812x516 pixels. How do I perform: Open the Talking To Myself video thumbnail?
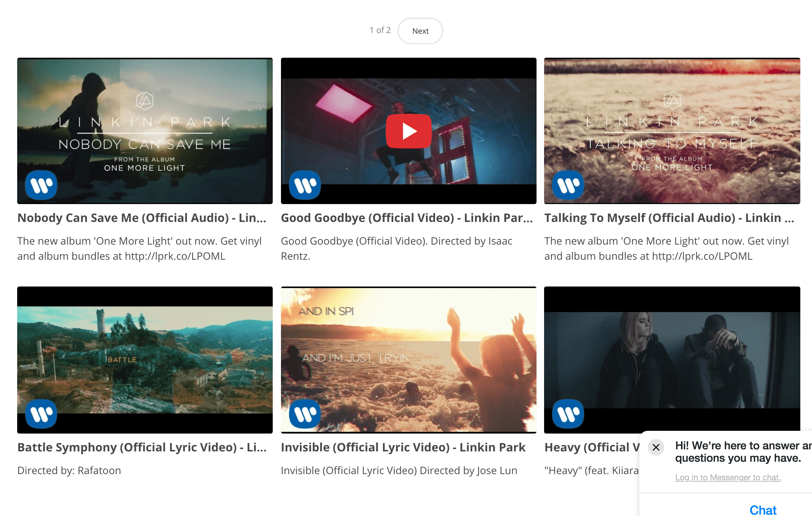click(672, 131)
